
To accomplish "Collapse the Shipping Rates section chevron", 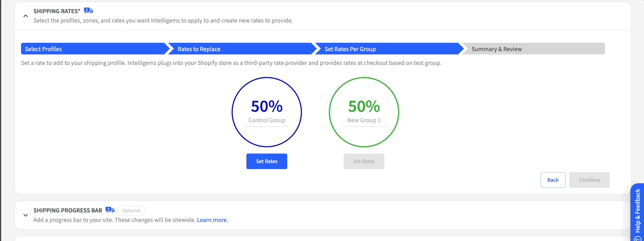I will (x=26, y=16).
